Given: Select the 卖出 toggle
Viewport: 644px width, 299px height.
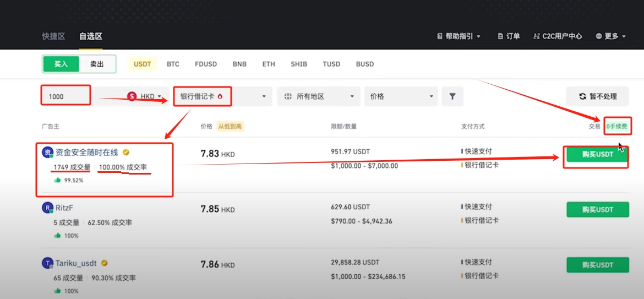Looking at the screenshot, I should [x=97, y=64].
